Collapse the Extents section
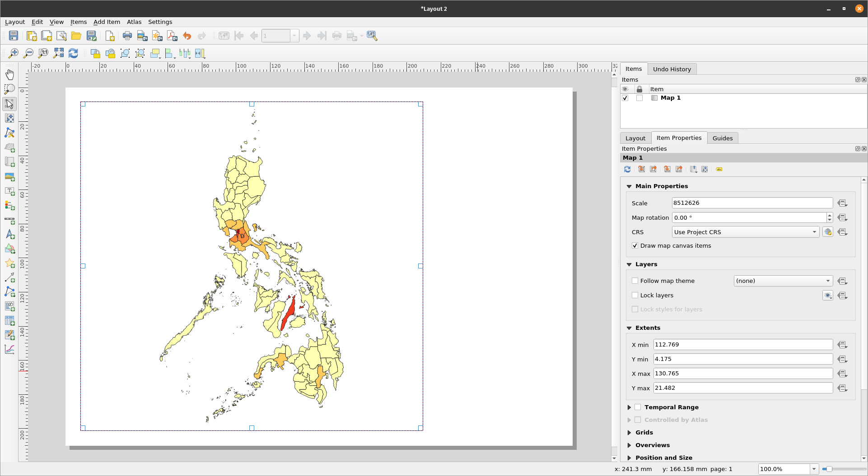 point(629,328)
